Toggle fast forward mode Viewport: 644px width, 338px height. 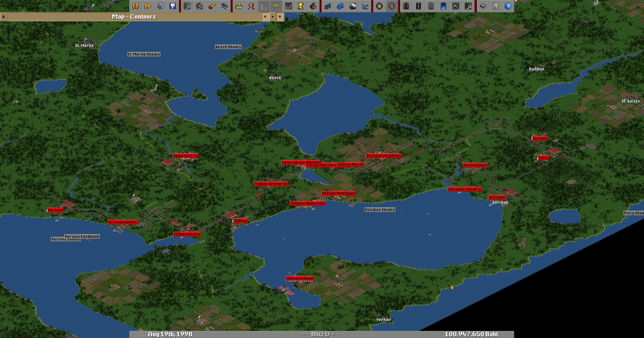click(x=148, y=6)
